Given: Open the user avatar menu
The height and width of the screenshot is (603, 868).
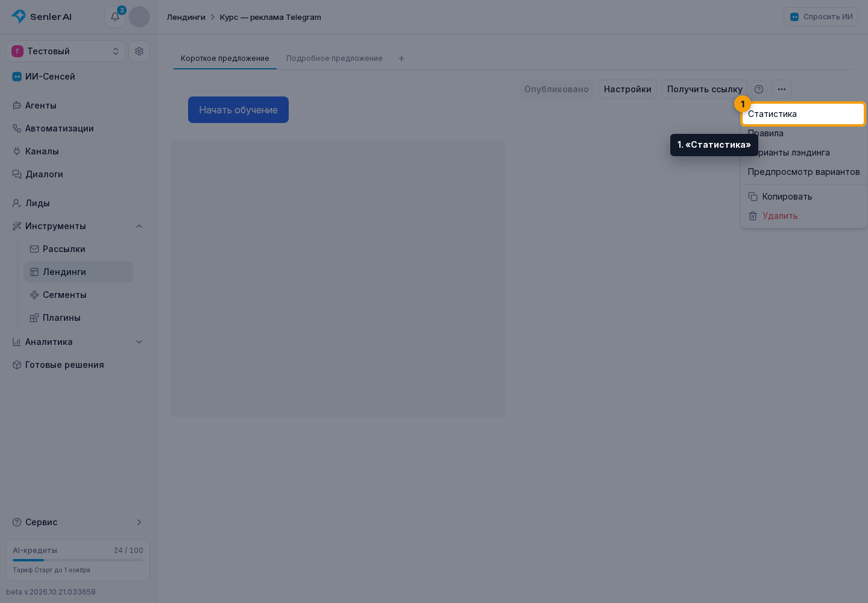Looking at the screenshot, I should tap(139, 17).
